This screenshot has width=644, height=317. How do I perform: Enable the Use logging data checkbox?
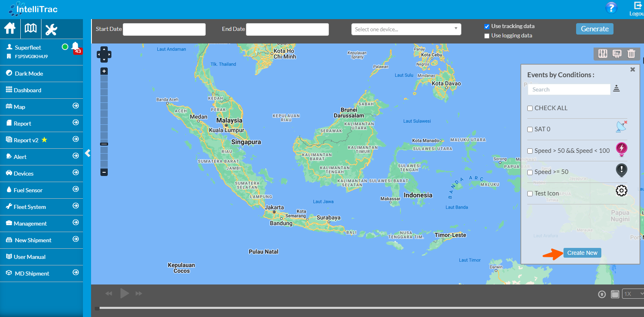(x=487, y=36)
